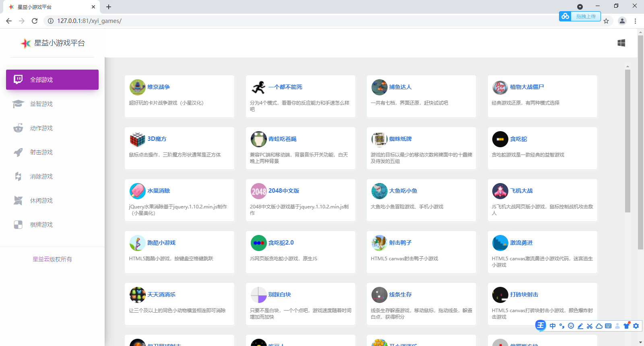Open the 捕鱼达人 game icon
This screenshot has height=346, width=644.
[x=380, y=87]
